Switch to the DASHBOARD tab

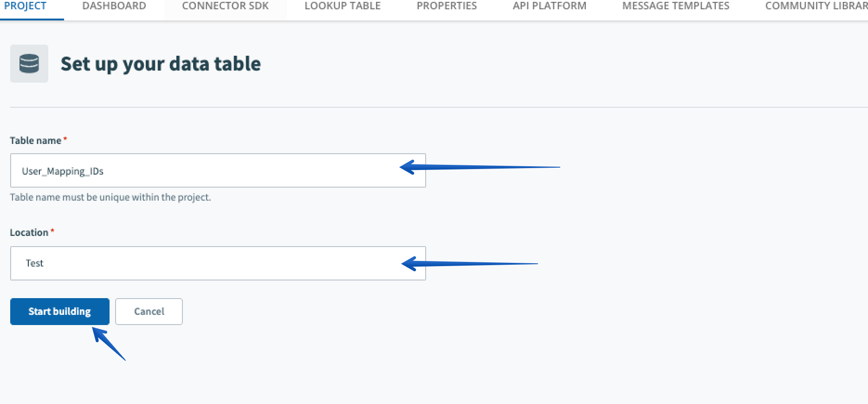pos(114,6)
